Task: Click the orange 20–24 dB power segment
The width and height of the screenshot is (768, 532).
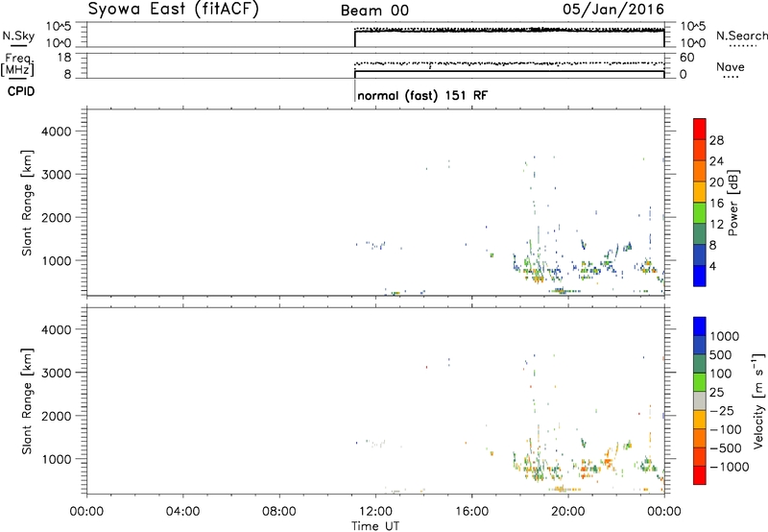Action: point(700,171)
